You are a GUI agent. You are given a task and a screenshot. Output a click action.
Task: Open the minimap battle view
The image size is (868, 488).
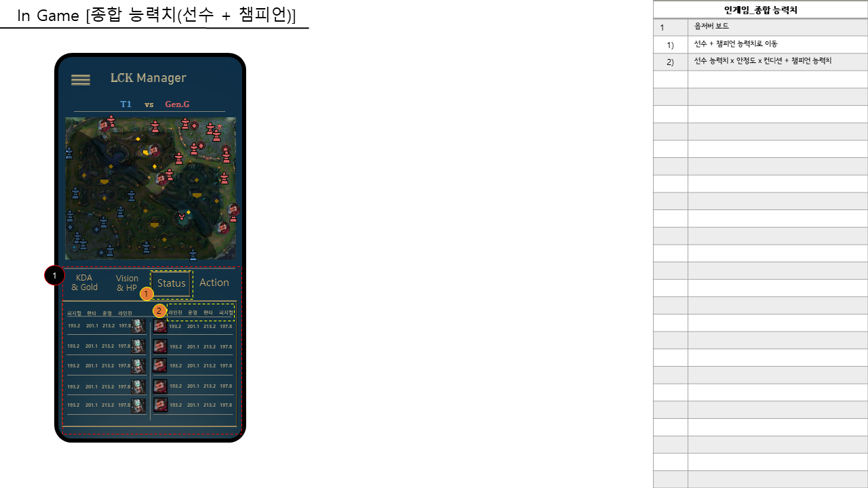(151, 188)
